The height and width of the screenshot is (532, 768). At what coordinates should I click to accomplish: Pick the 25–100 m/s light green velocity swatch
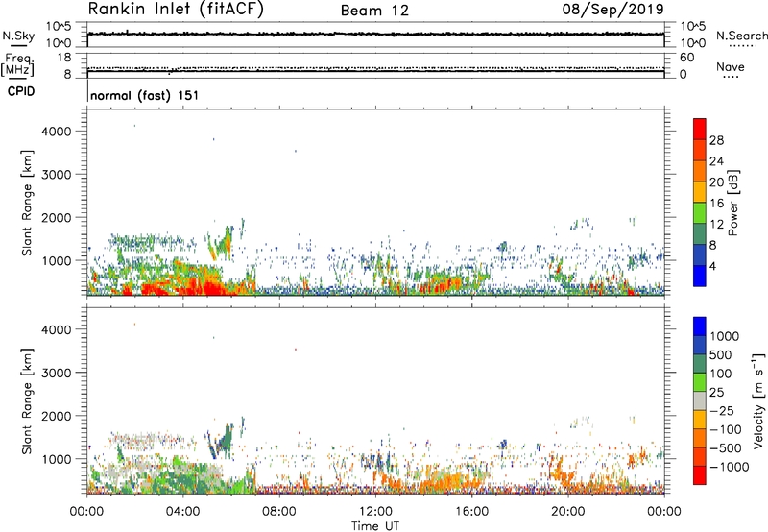click(700, 382)
